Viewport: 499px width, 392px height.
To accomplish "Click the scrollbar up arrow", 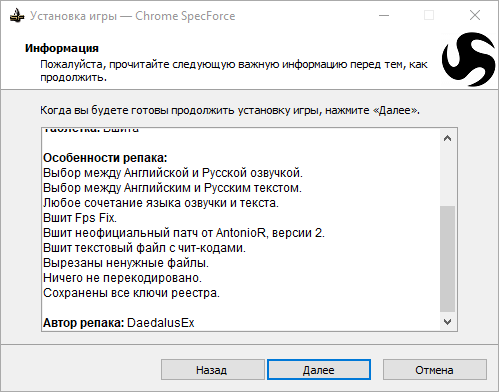I will [x=447, y=138].
